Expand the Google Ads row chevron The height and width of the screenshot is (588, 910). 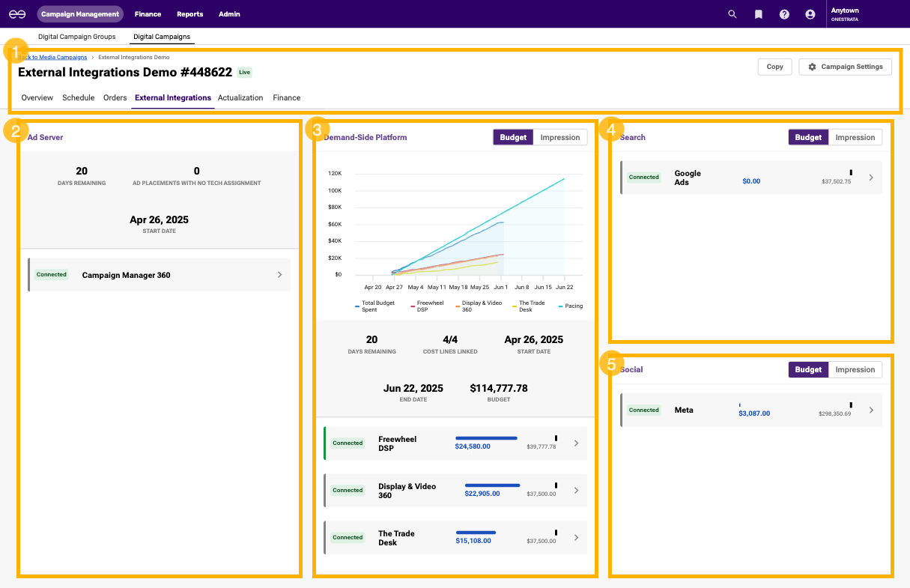(870, 178)
